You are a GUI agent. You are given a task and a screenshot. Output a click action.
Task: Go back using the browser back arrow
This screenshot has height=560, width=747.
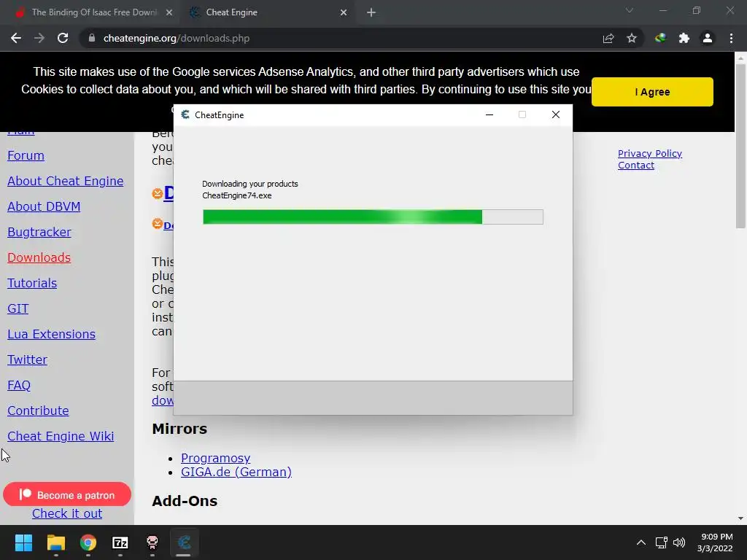click(x=16, y=38)
